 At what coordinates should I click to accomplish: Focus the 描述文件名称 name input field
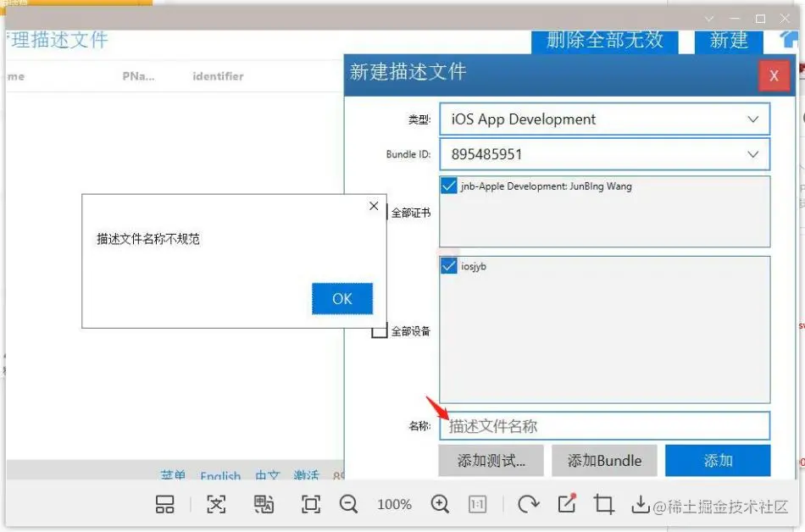click(605, 426)
